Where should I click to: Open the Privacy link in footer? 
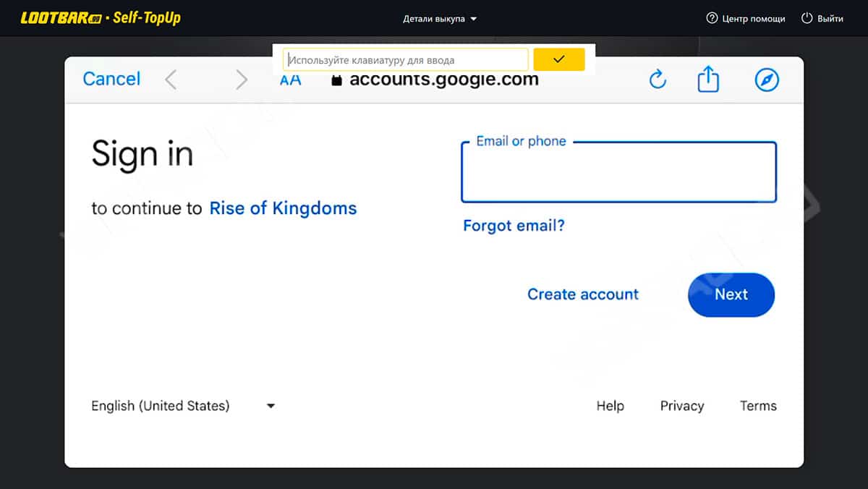point(681,406)
